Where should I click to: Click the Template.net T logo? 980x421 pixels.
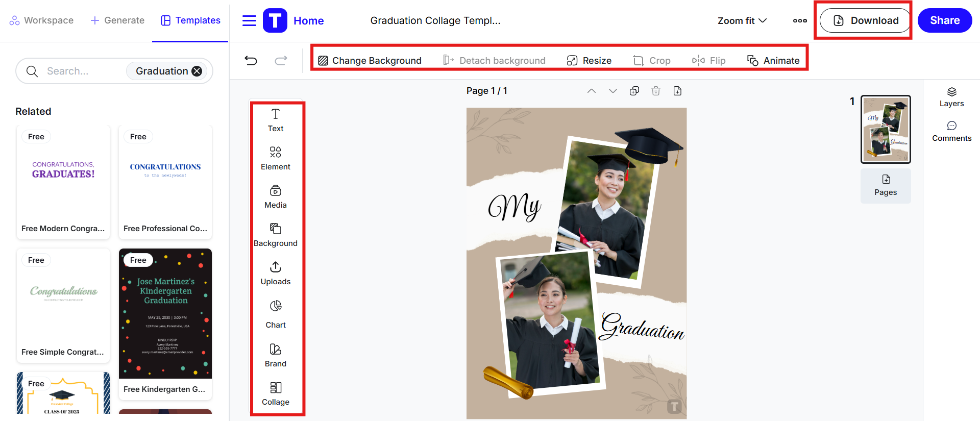(275, 20)
